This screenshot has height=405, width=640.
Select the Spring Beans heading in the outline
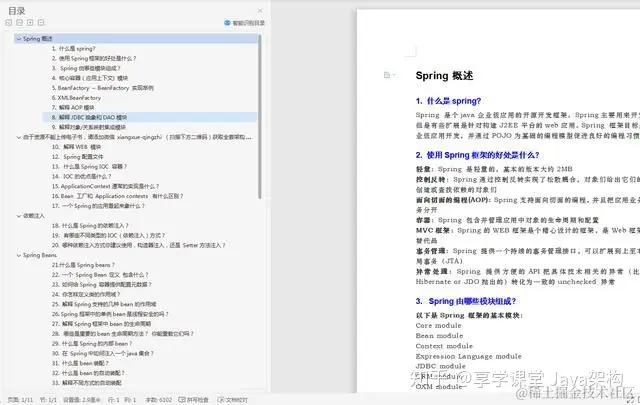40,255
